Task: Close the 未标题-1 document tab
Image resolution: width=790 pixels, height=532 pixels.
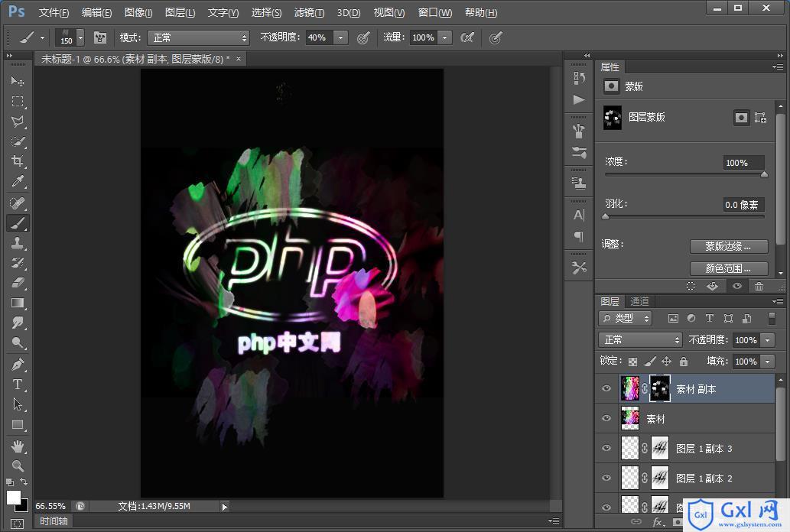Action: 239,59
